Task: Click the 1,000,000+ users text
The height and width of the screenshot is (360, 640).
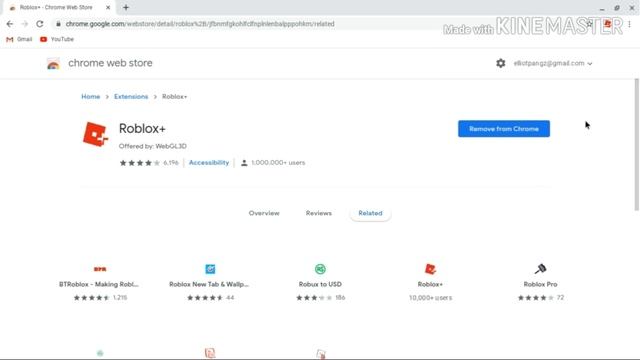Action: pyautogui.click(x=278, y=163)
